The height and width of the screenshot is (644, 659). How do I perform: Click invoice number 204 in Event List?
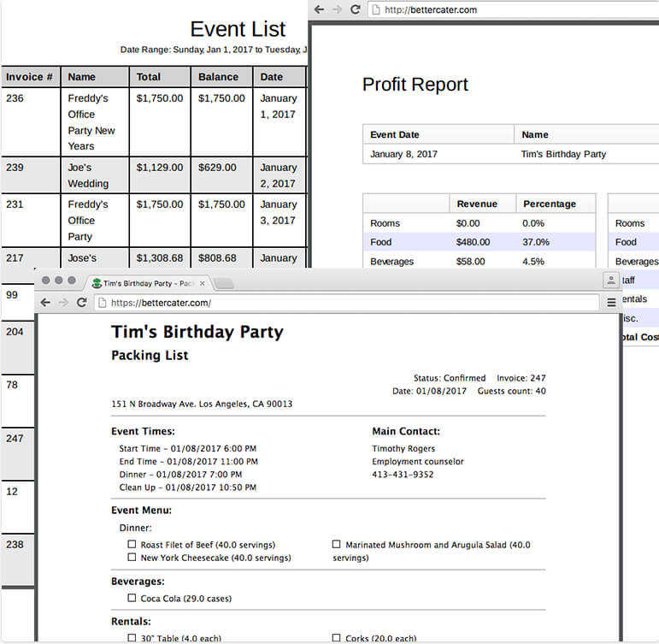click(15, 332)
